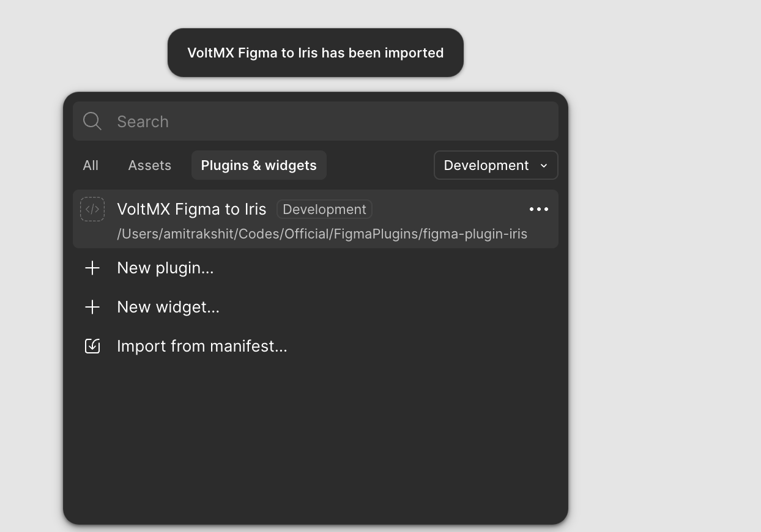Click the figma-plugin-iris file path text
The width and height of the screenshot is (761, 532).
tap(322, 234)
